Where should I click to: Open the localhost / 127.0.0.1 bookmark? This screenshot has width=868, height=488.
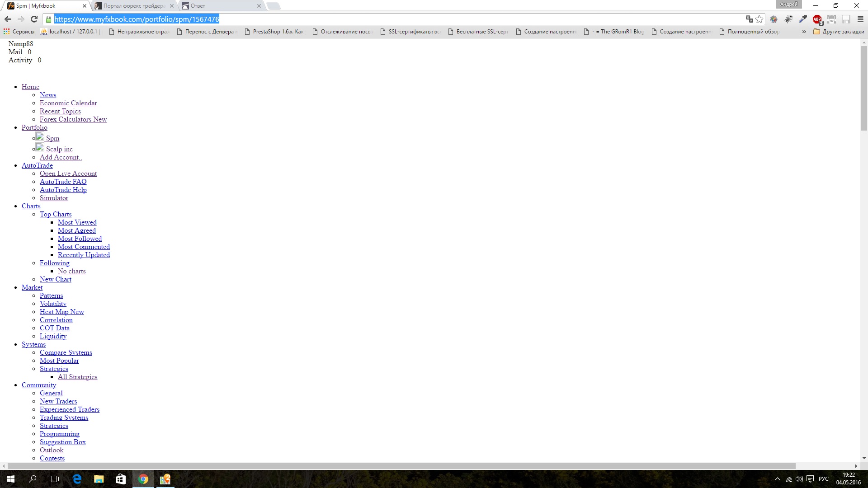(71, 32)
